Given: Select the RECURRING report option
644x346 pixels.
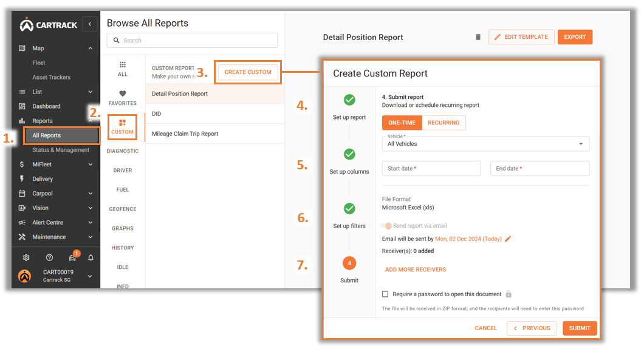Looking at the screenshot, I should point(444,123).
